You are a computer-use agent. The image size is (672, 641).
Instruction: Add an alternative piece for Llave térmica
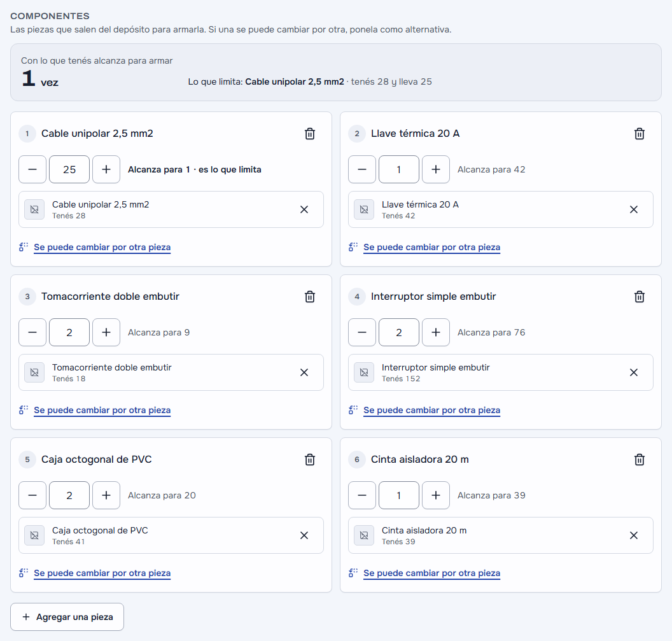click(431, 248)
